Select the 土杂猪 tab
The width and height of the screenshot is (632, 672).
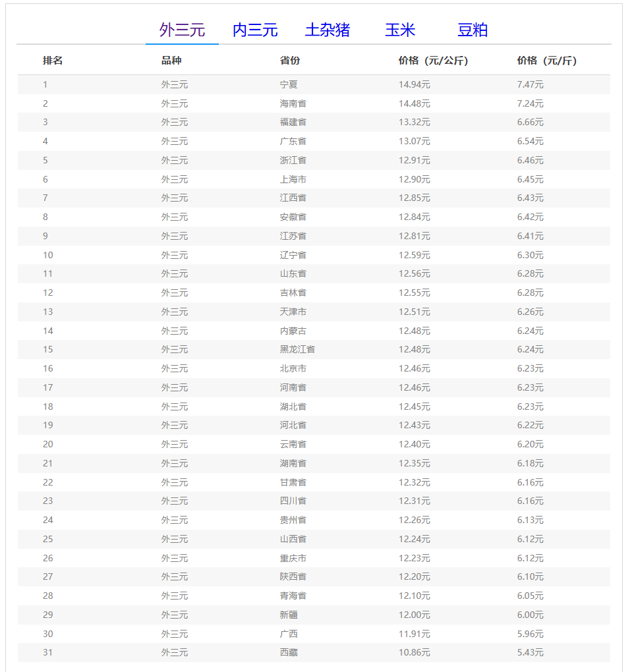point(328,30)
